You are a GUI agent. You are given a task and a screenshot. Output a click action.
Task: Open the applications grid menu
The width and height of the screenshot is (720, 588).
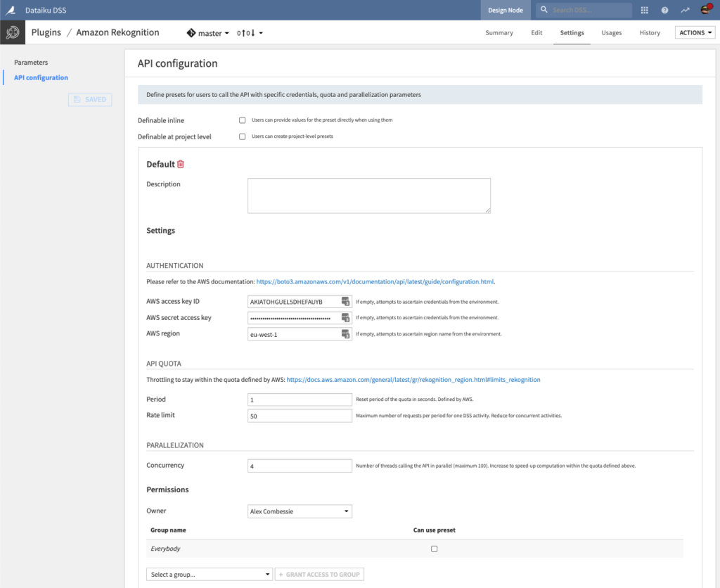coord(645,11)
